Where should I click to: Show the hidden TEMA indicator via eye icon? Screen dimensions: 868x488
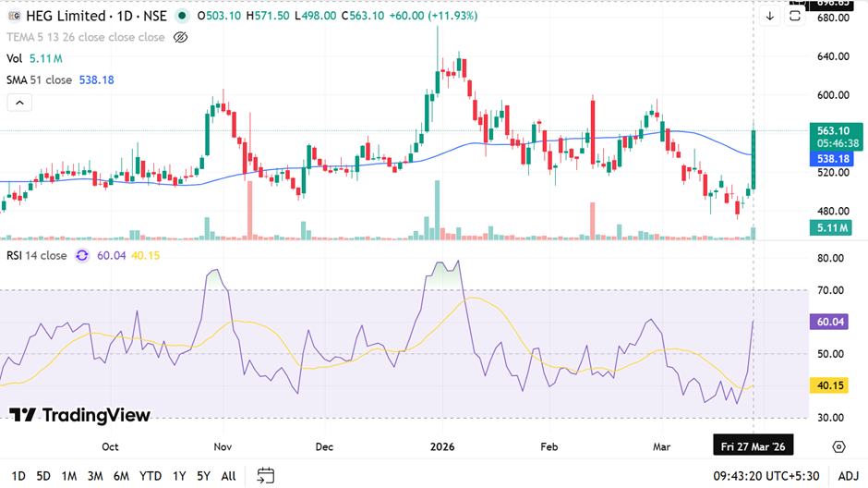click(181, 37)
